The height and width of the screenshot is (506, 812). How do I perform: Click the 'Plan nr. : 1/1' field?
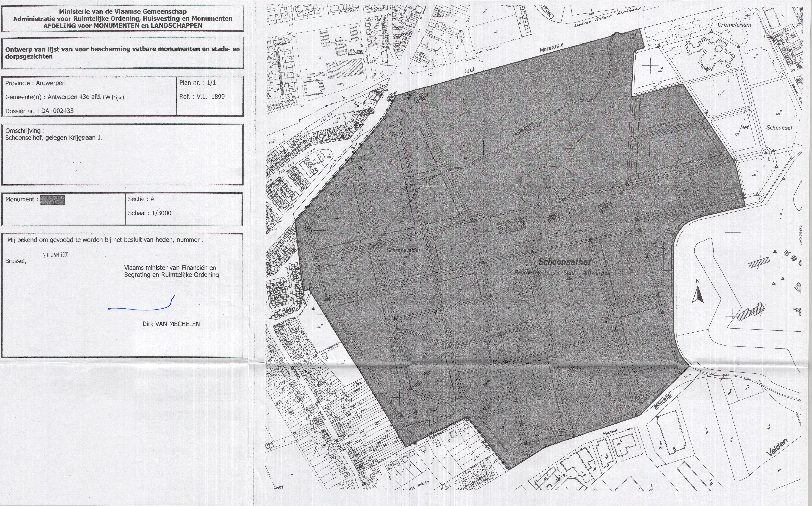[198, 83]
